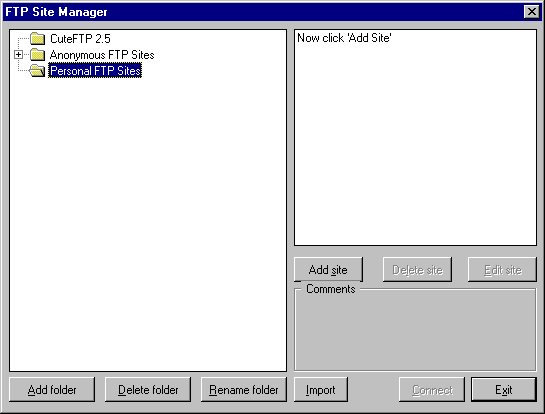Click the CuteFTP 2.5 folder icon
The width and height of the screenshot is (545, 414).
pos(38,39)
